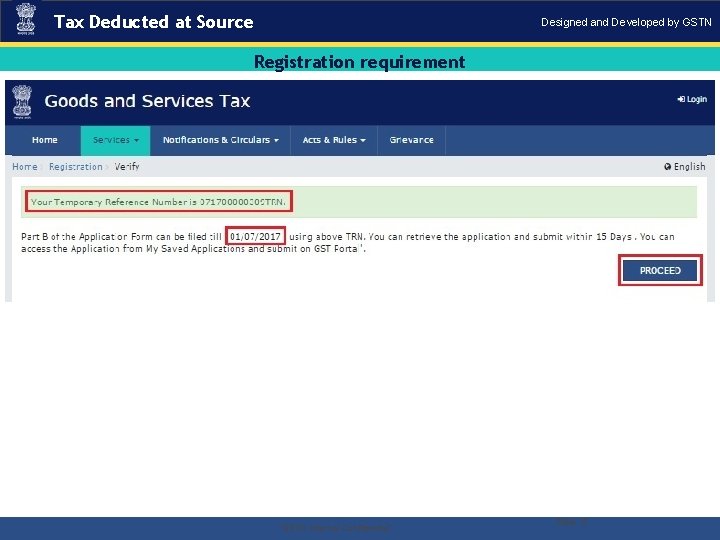Click the GST portal emblem logo
This screenshot has height=540, width=720.
tap(22, 101)
